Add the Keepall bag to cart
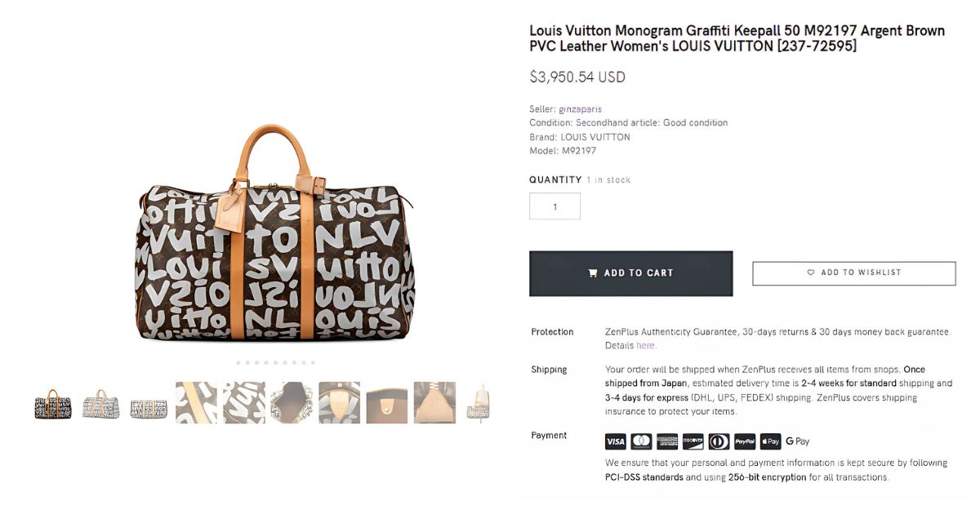The image size is (980, 514). (630, 273)
